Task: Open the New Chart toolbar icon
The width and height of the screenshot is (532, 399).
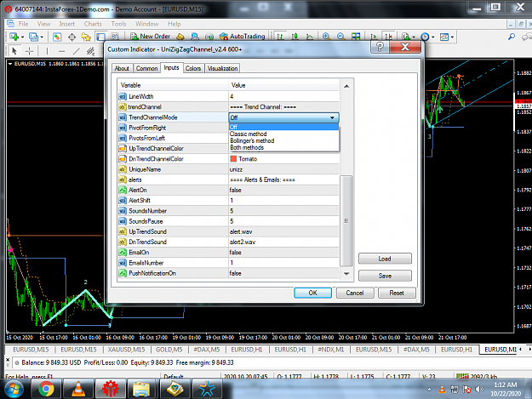Action: (x=14, y=37)
